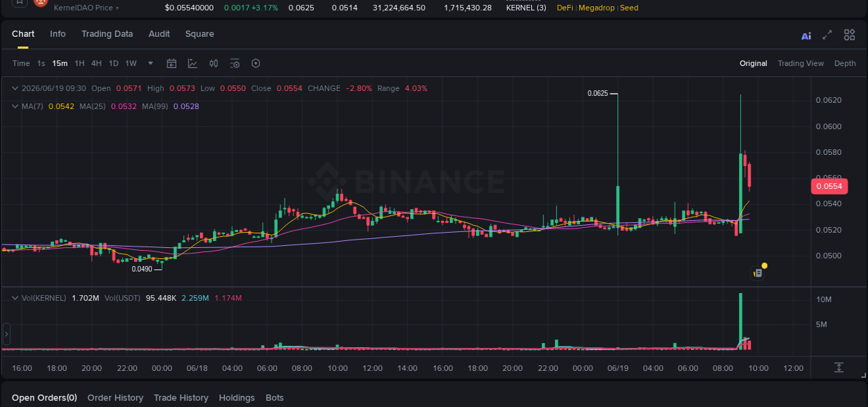Open the Holdings tab
Screen dimensions: 868x407
tap(237, 398)
